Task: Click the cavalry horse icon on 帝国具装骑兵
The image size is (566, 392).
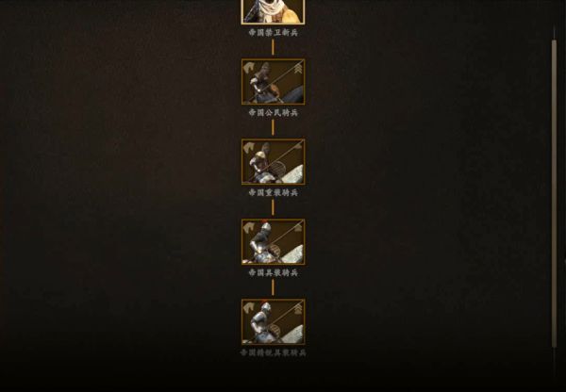Action: (249, 227)
